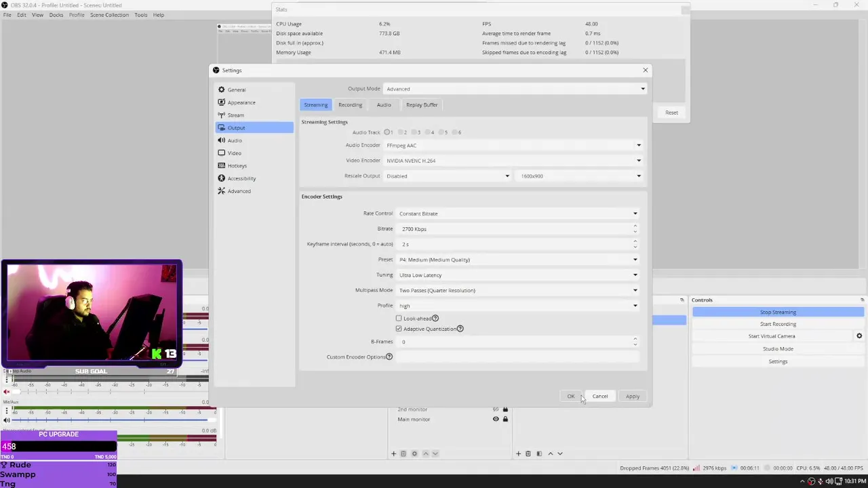Open the system tray volume icon
Viewport: 868px width, 488px height.
point(829,481)
